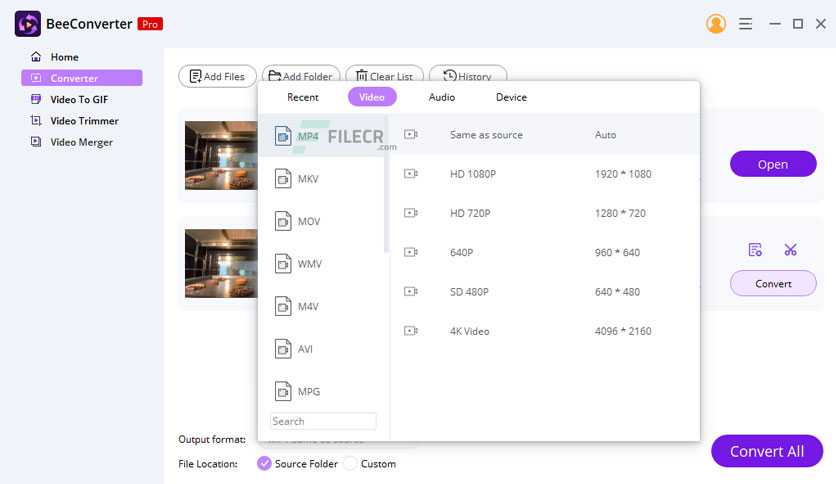Click camera icon beside SD 480P
The image size is (836, 484).
click(x=411, y=292)
